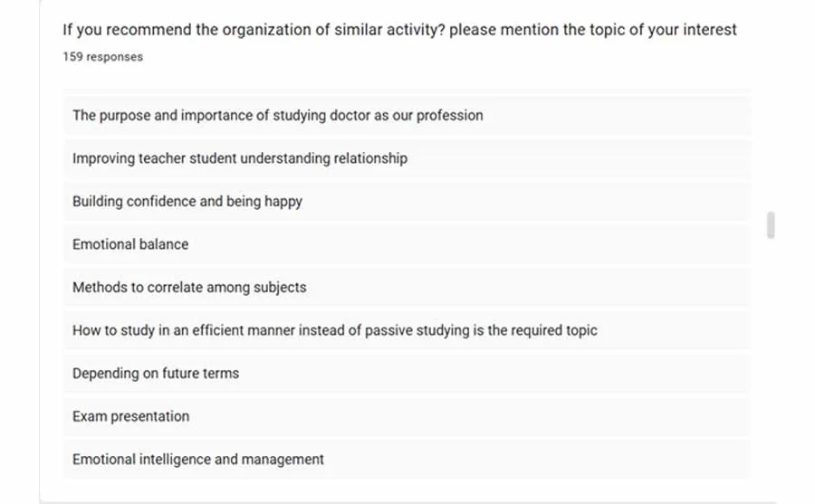This screenshot has height=504, width=815.
Task: Click the word 'terms' in the future terms response
Action: pos(222,374)
